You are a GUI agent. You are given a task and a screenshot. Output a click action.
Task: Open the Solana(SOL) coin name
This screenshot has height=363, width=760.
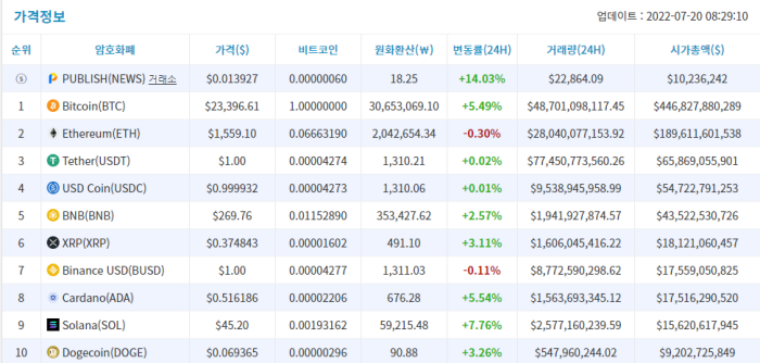click(x=94, y=326)
